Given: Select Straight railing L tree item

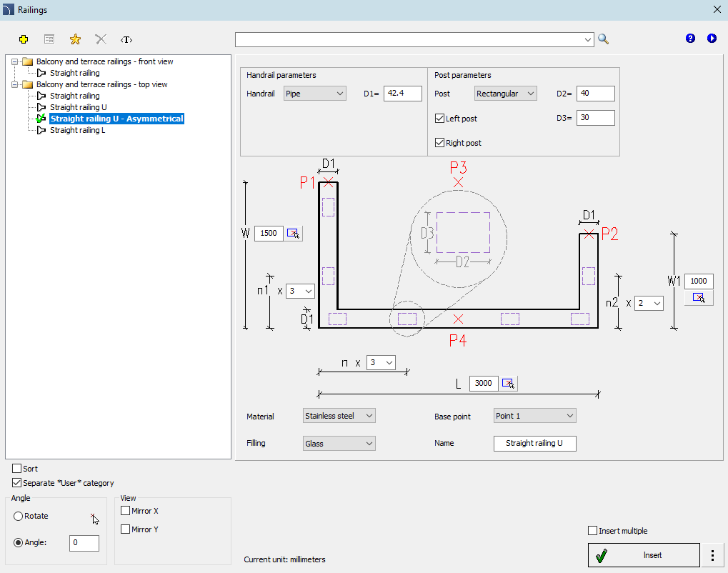Looking at the screenshot, I should (x=77, y=130).
